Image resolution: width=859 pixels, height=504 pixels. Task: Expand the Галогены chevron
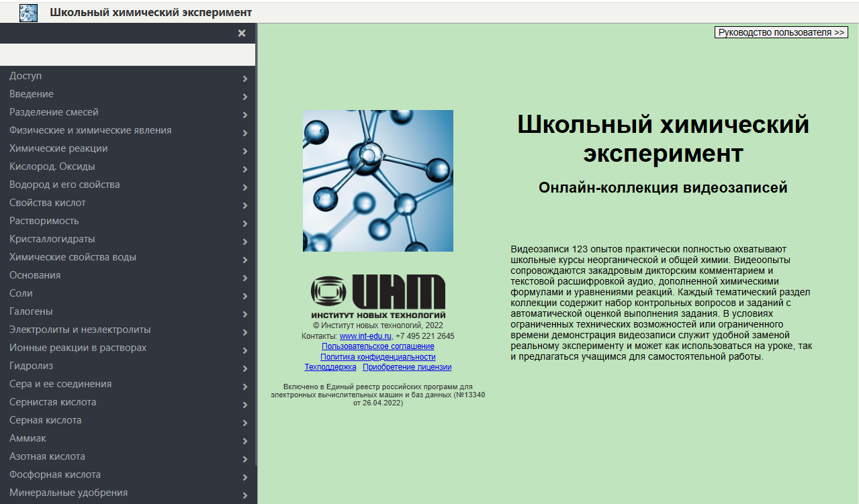244,314
